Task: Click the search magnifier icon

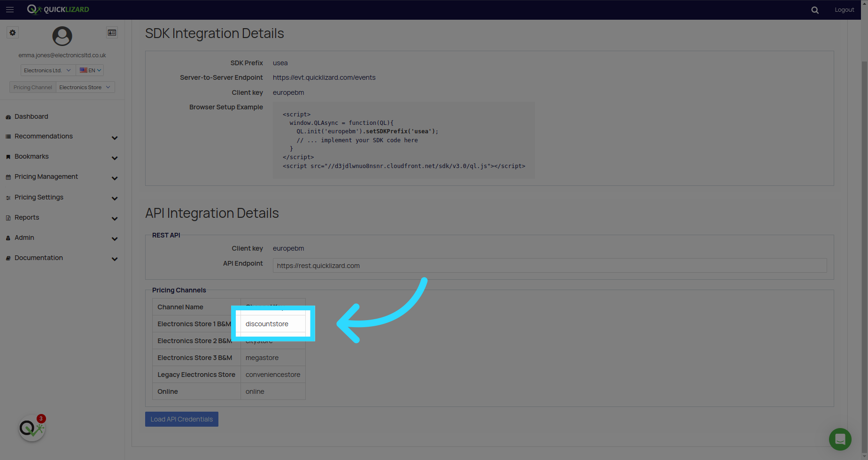Action: [x=815, y=10]
